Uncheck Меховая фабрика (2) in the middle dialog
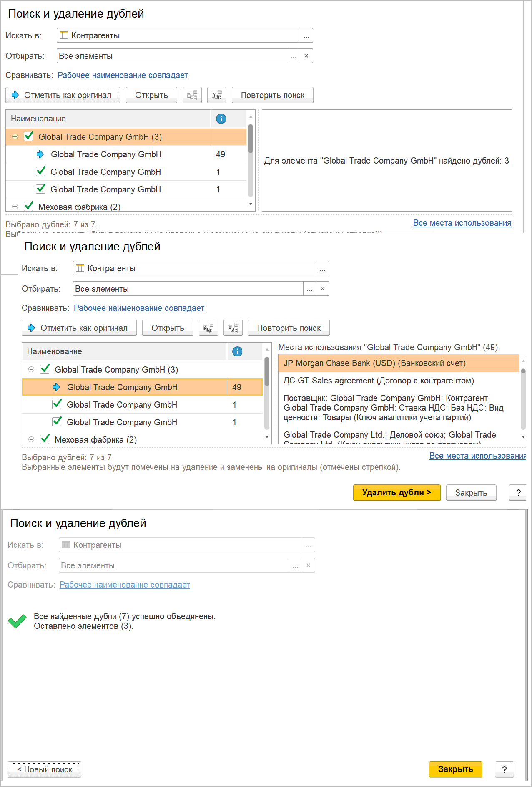Image resolution: width=532 pixels, height=787 pixels. coord(45,439)
